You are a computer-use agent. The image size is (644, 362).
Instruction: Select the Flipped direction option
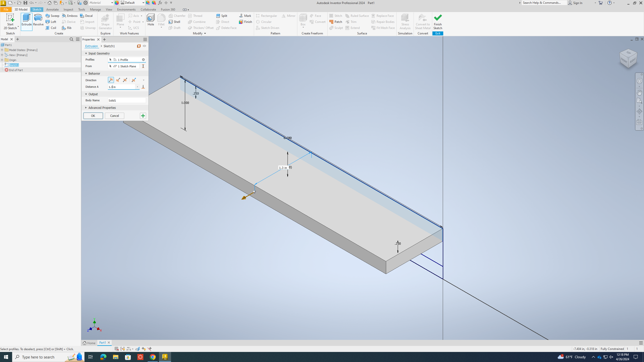[x=118, y=80]
